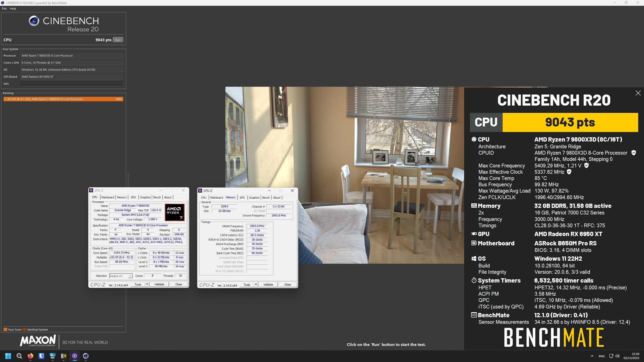Show hidden system tray icons chevron
The height and width of the screenshot is (362, 644).
592,356
